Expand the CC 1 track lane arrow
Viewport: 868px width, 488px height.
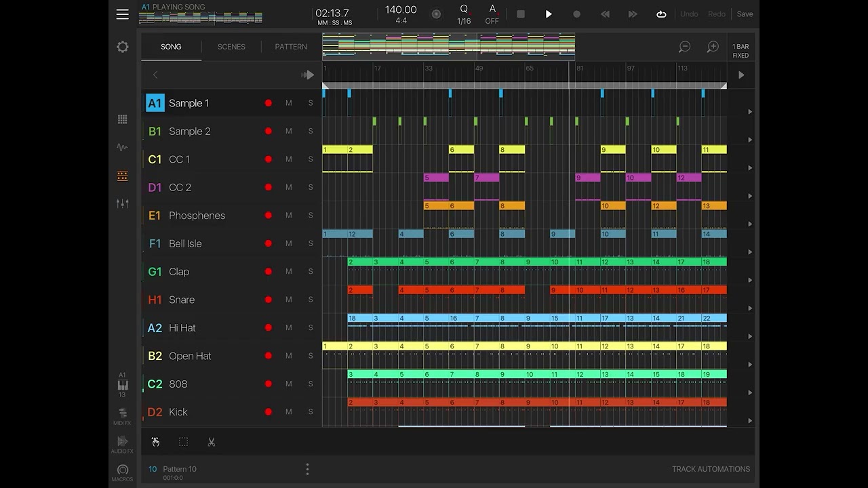750,168
